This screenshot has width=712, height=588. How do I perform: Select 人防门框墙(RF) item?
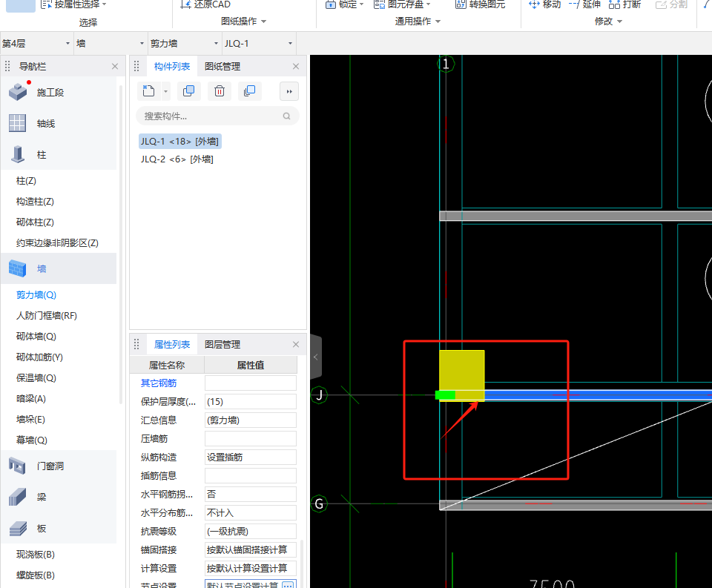[46, 316]
